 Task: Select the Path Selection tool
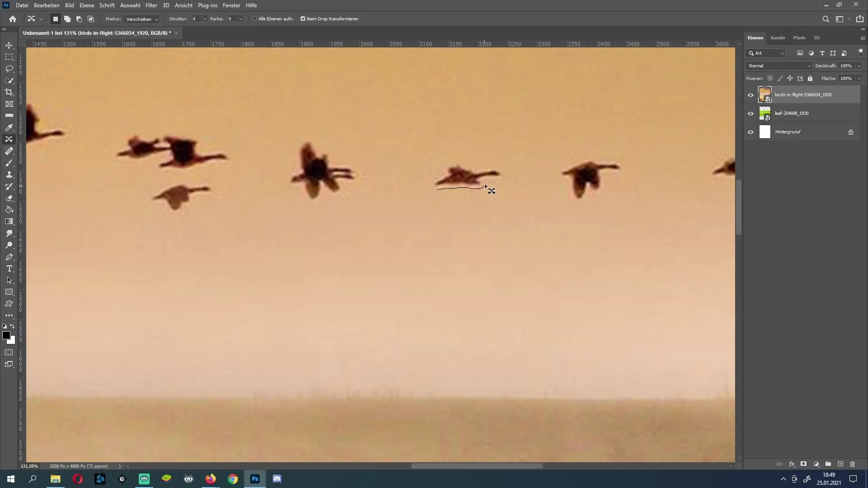[9, 280]
